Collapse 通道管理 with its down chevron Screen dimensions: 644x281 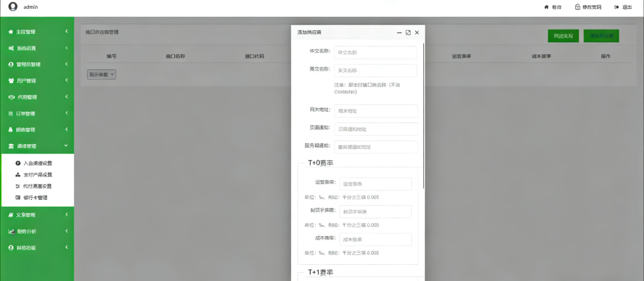click(66, 145)
